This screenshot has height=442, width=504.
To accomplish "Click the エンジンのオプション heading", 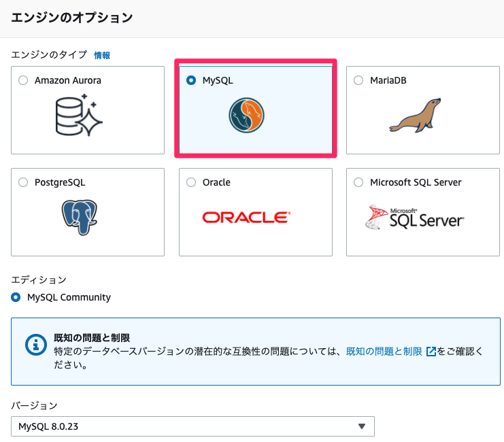I will click(71, 18).
